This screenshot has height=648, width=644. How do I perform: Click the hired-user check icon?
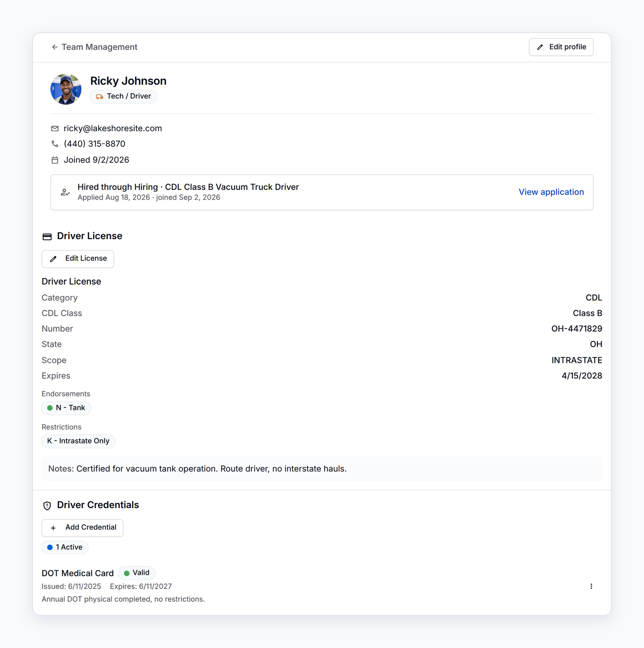pyautogui.click(x=65, y=192)
